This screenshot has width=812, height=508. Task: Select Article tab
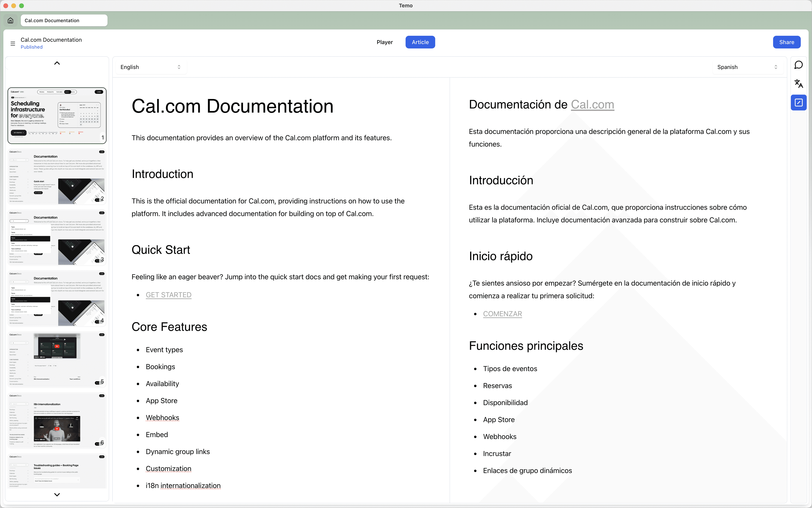(x=420, y=41)
